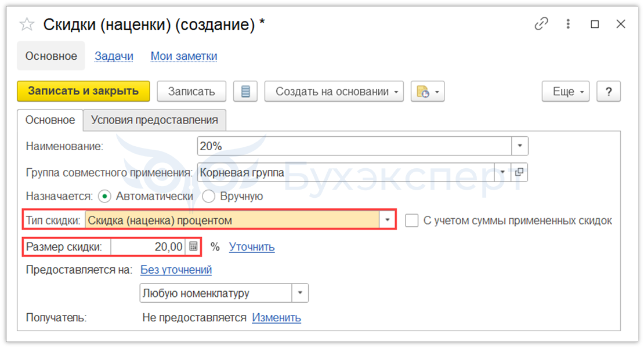The height and width of the screenshot is (348, 644).
Task: Open the Создать на основании menu
Action: 334,92
